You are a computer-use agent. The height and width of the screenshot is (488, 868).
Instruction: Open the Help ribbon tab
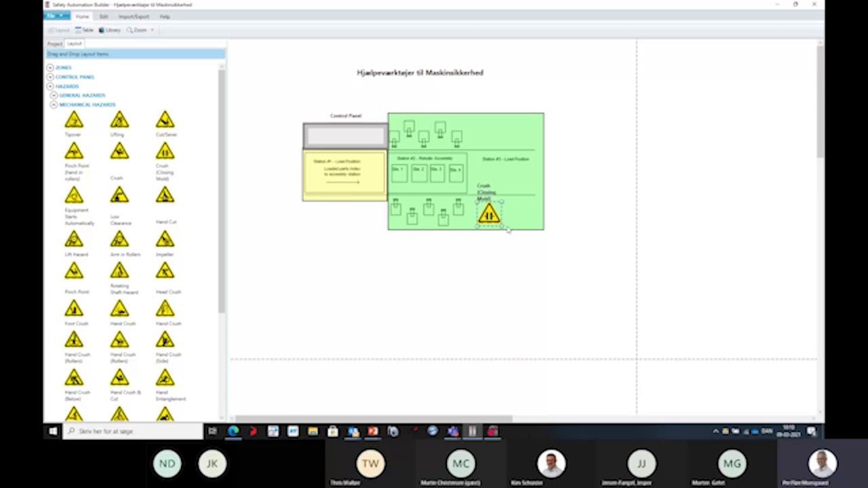[165, 16]
